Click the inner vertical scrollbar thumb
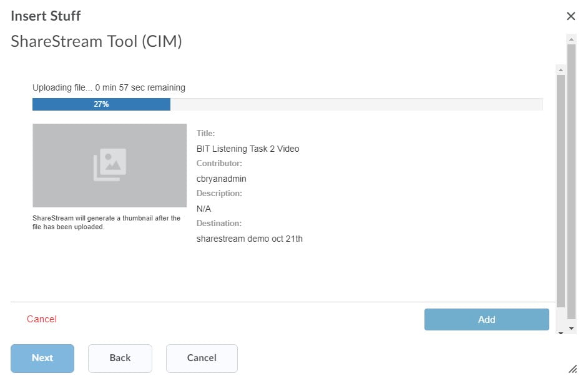This screenshot has width=588, height=386. pyautogui.click(x=561, y=191)
